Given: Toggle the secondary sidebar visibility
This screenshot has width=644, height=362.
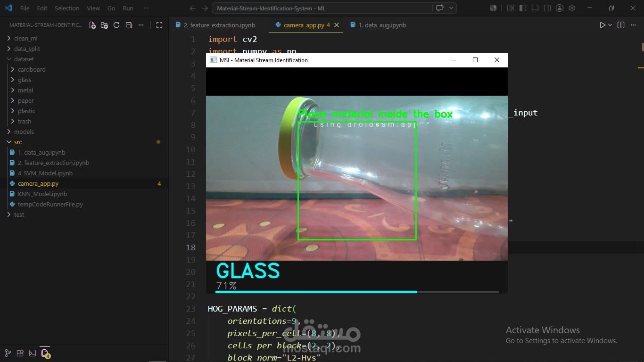Looking at the screenshot, I should click(x=547, y=8).
